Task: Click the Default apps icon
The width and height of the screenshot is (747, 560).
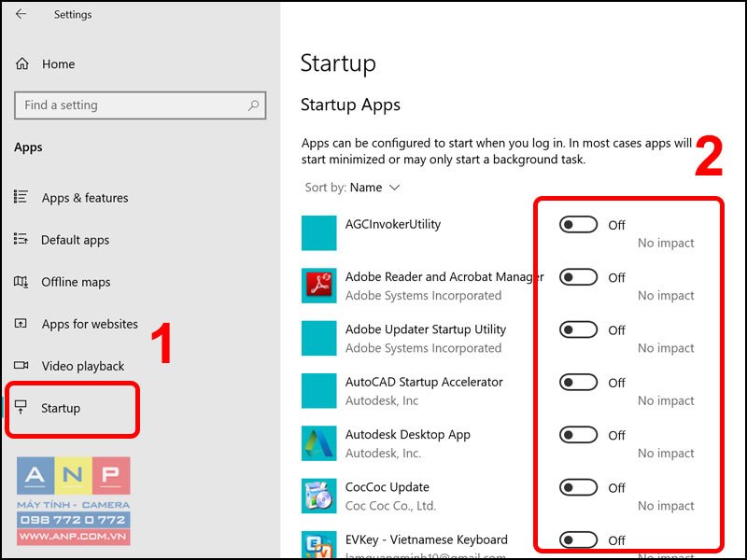Action: point(21,239)
